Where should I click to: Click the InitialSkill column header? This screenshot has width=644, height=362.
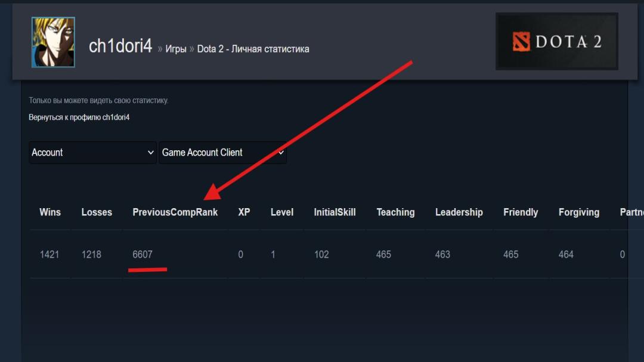tap(335, 212)
